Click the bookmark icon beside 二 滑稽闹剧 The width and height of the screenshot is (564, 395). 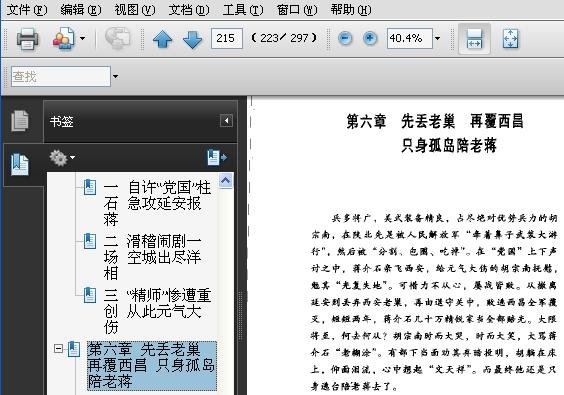pos(90,241)
